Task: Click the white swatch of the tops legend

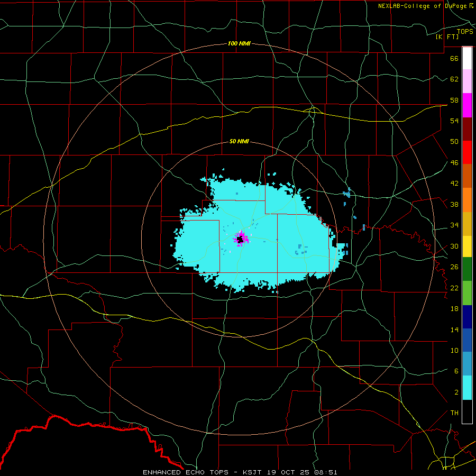Action: [x=467, y=58]
